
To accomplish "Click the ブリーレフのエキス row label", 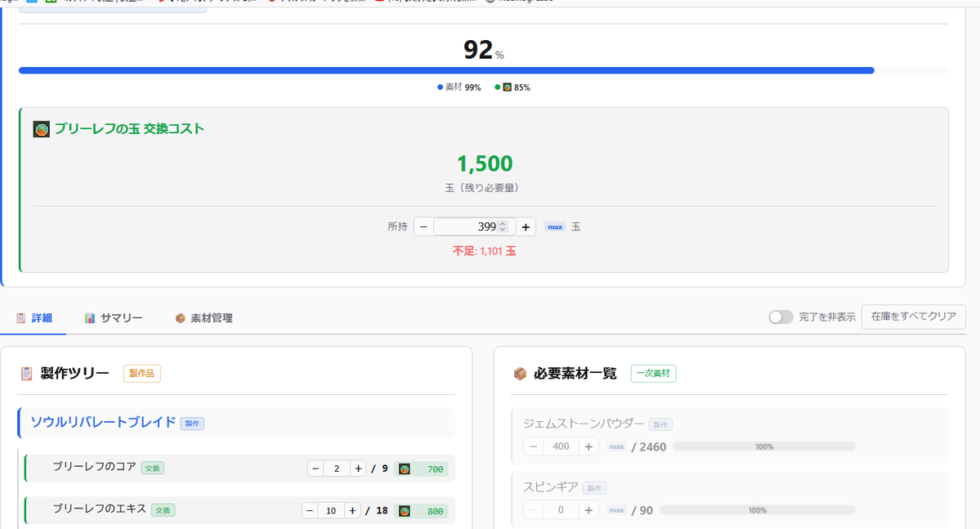I will pos(100,509).
